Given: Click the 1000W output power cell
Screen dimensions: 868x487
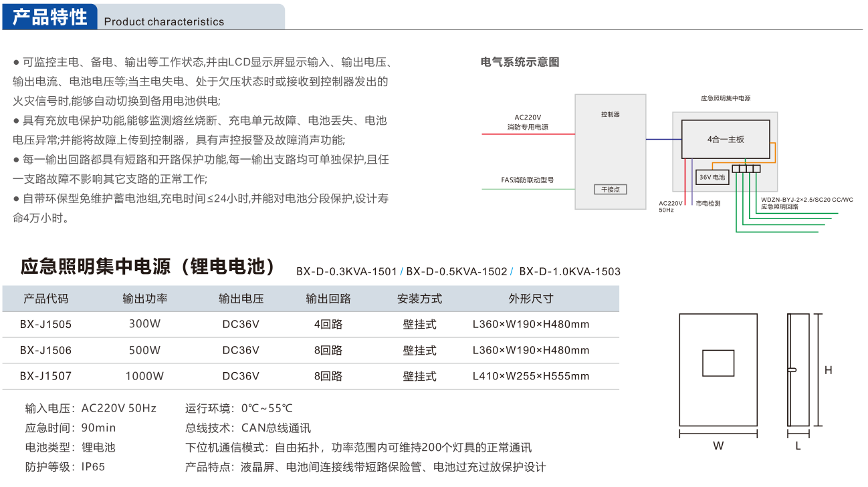Looking at the screenshot, I should 144,376.
